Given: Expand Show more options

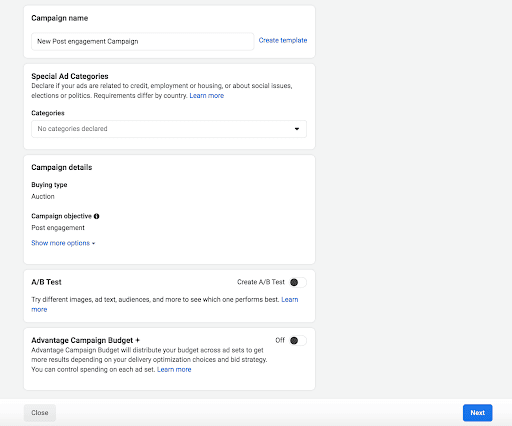Looking at the screenshot, I should pos(63,243).
